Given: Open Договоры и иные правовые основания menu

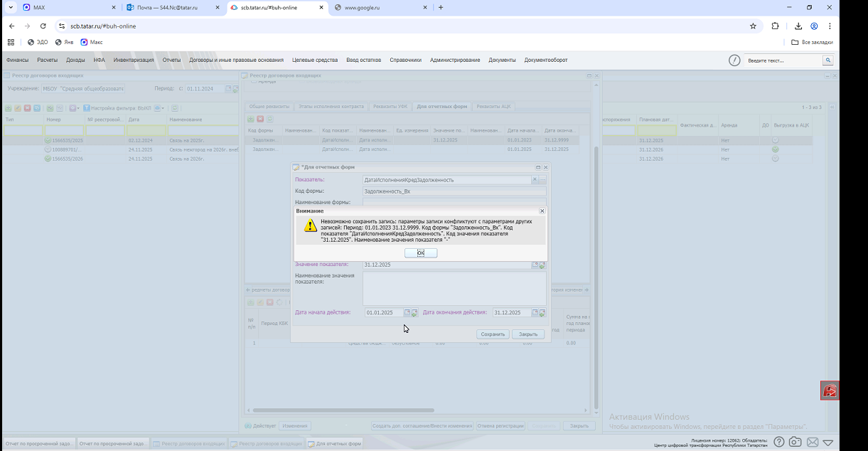Looking at the screenshot, I should click(x=236, y=60).
